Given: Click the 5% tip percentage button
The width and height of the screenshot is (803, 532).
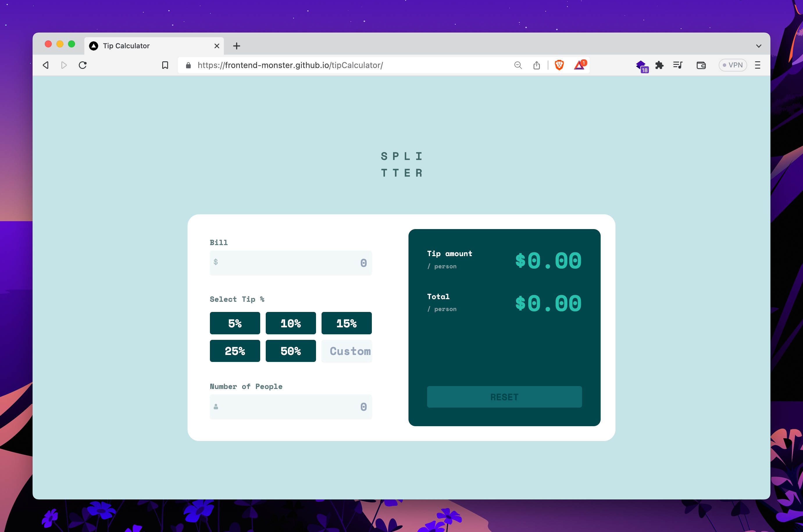Looking at the screenshot, I should (x=235, y=322).
